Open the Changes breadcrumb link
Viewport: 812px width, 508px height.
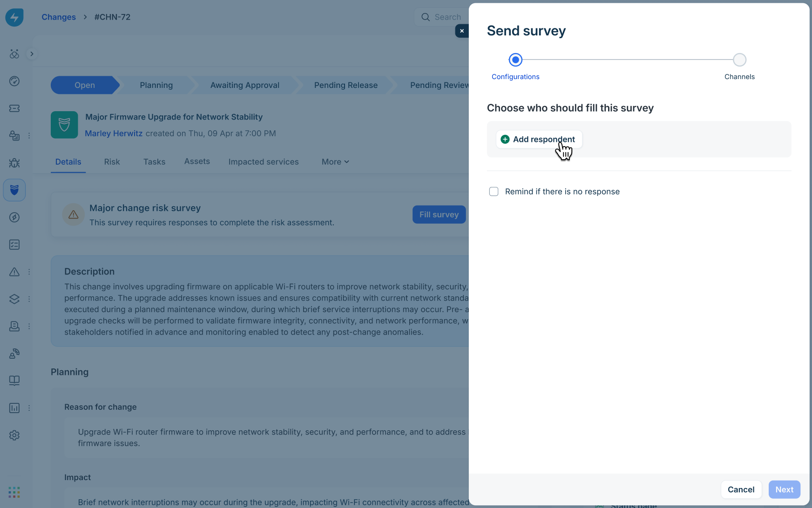59,17
